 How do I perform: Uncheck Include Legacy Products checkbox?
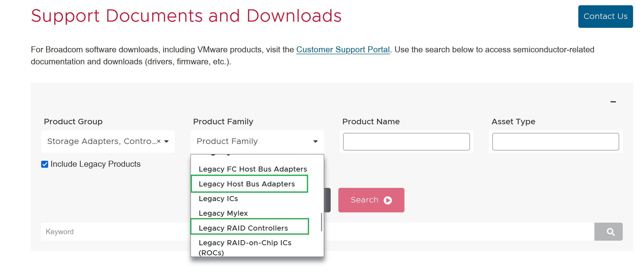pyautogui.click(x=44, y=164)
